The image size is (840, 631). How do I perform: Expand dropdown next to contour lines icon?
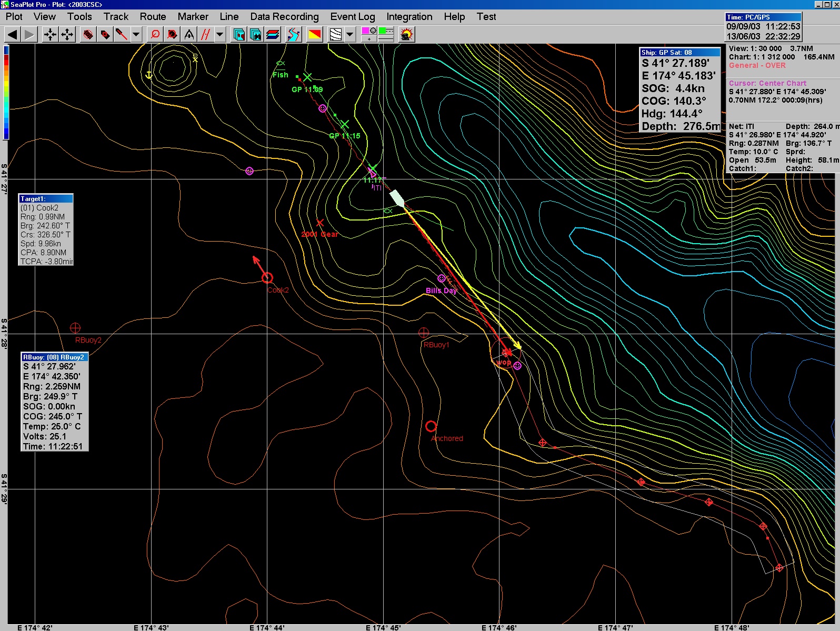pyautogui.click(x=350, y=35)
